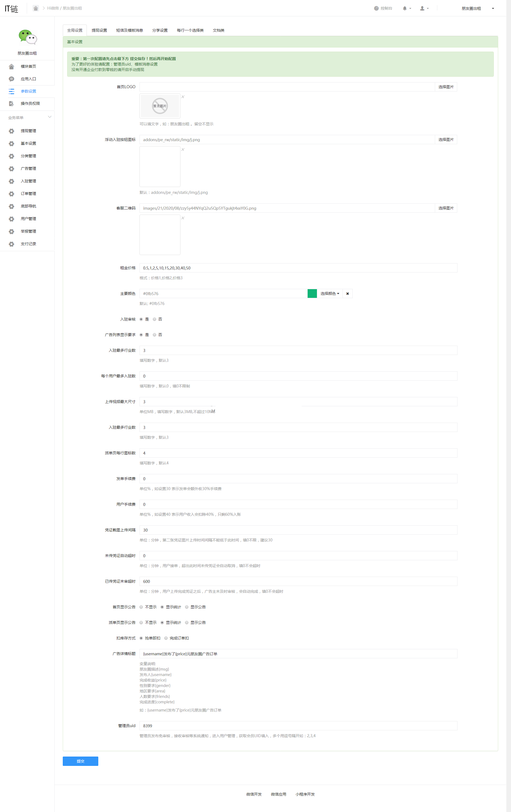Select 否 for 入驻审核

click(x=155, y=319)
